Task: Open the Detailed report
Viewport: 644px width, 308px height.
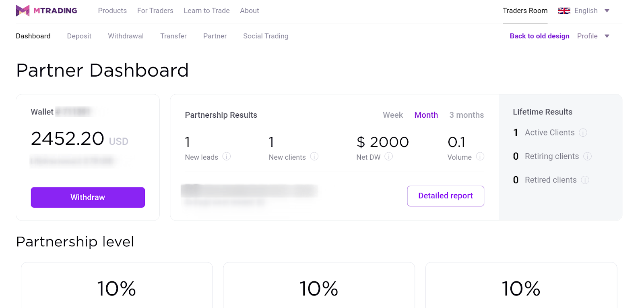Action: pyautogui.click(x=446, y=196)
